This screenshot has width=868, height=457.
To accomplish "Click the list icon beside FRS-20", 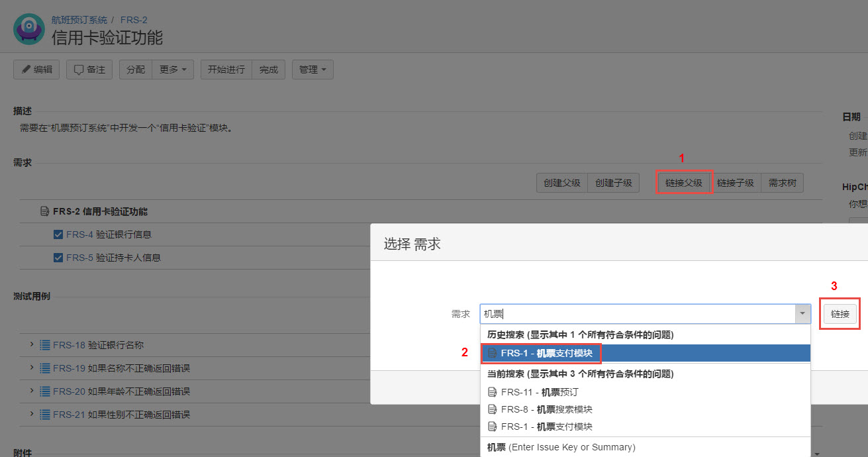I will pos(45,391).
